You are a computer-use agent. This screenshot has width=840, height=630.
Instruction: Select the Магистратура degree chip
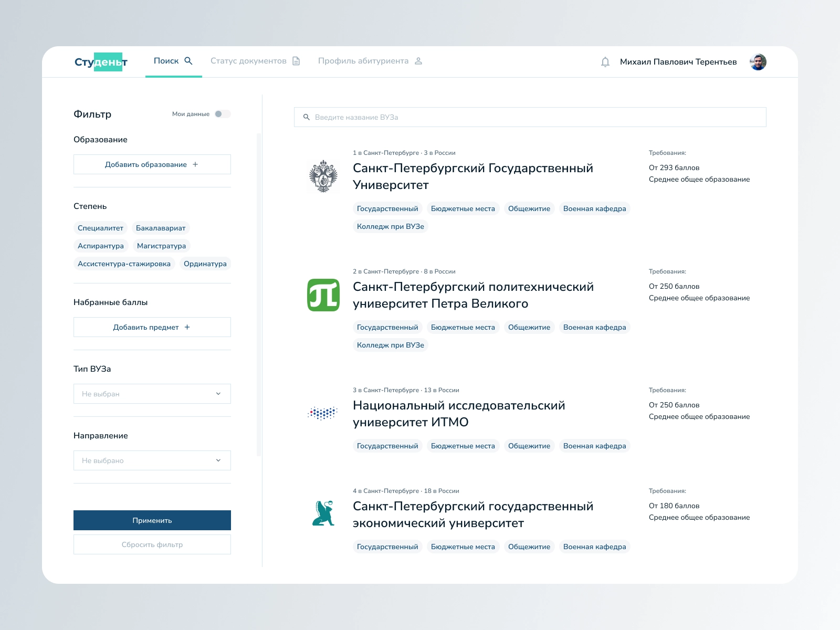(x=161, y=246)
